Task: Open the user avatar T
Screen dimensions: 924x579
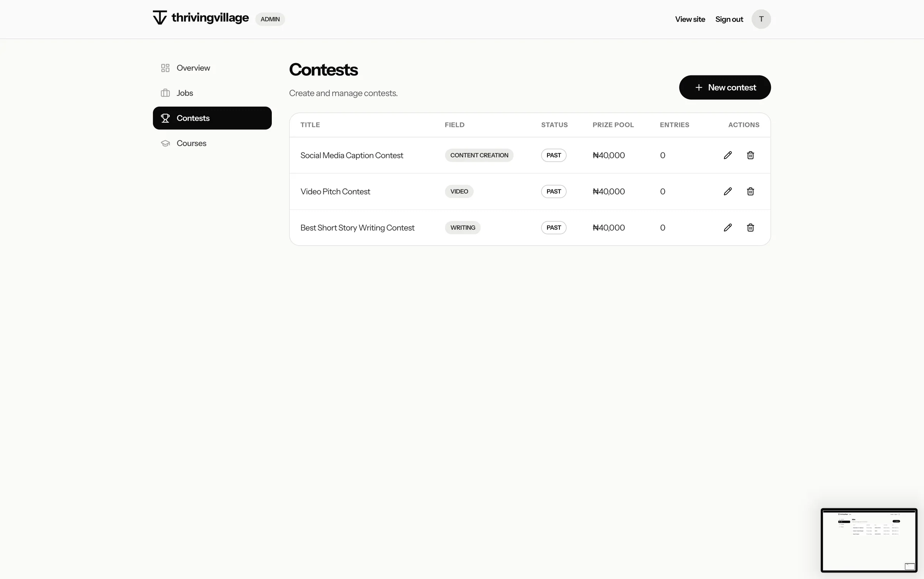Action: pyautogui.click(x=761, y=19)
